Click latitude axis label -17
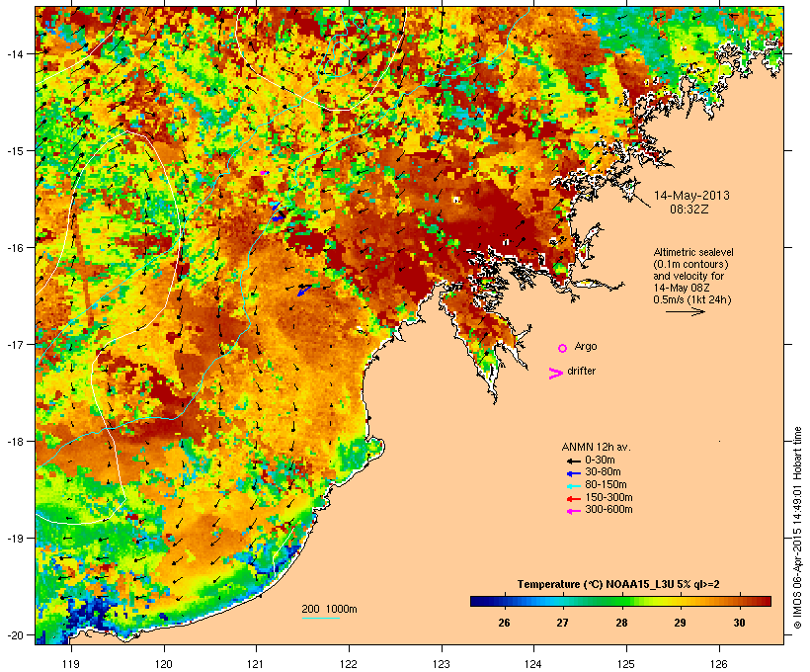This screenshot has height=672, width=810. tap(15, 344)
